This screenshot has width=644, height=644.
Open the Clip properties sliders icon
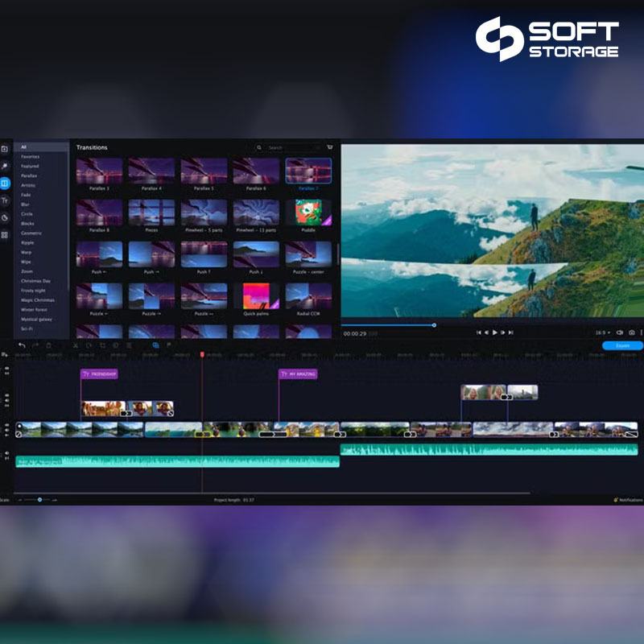point(129,345)
